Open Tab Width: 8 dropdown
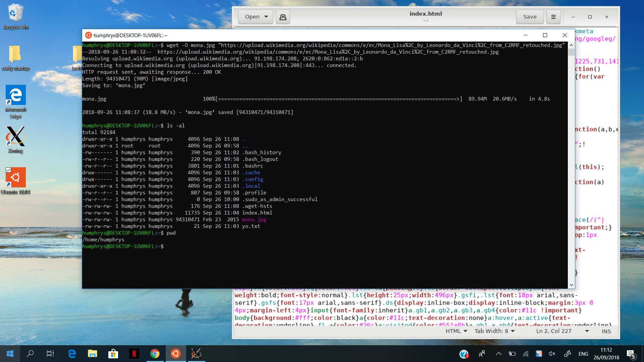Viewport: 644px width, 362px height. pyautogui.click(x=494, y=331)
